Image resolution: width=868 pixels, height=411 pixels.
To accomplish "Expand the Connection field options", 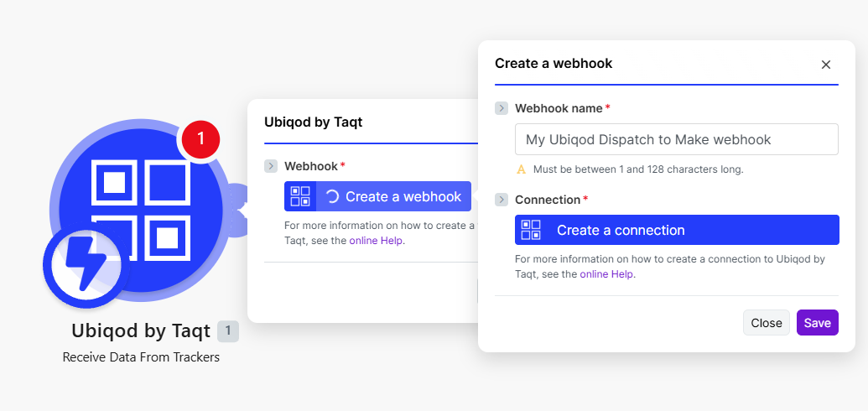I will (502, 200).
